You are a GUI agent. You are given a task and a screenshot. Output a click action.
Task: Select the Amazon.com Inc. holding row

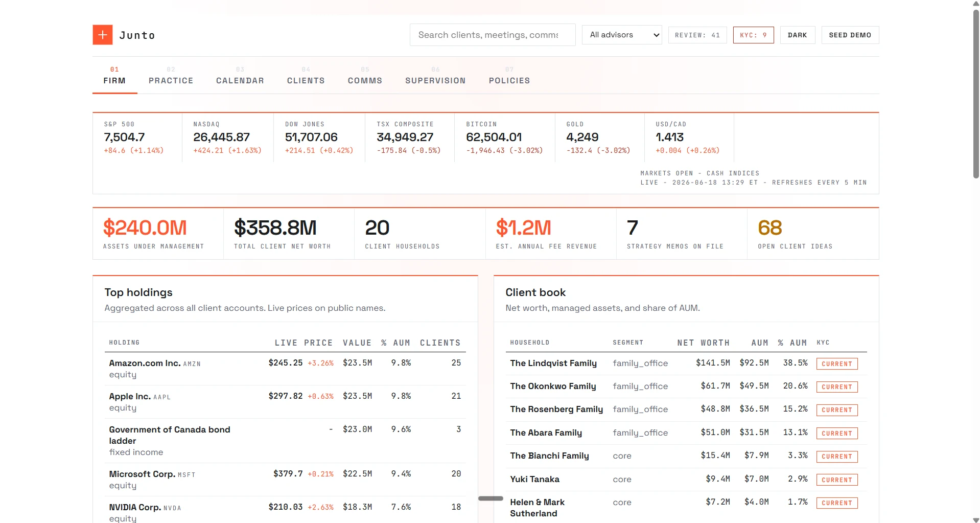pyautogui.click(x=285, y=369)
